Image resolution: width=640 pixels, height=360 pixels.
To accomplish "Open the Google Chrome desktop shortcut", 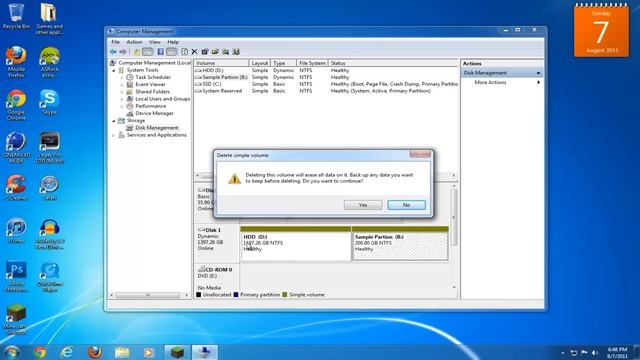I will click(x=16, y=105).
